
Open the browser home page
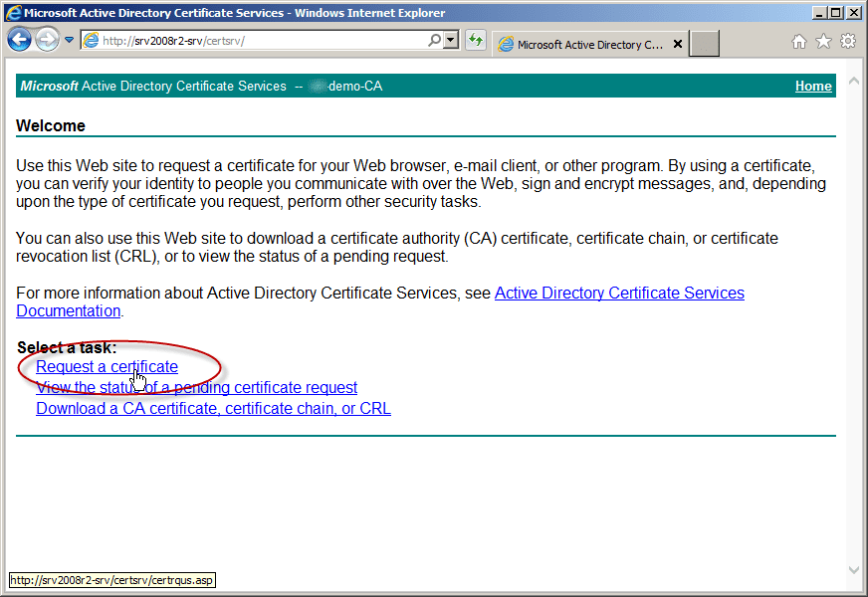click(800, 43)
